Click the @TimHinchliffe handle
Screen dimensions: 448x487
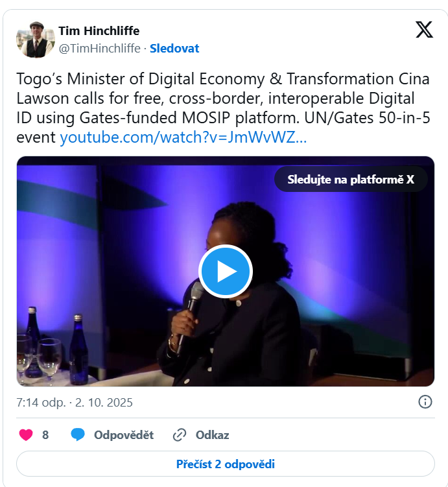[x=100, y=49]
